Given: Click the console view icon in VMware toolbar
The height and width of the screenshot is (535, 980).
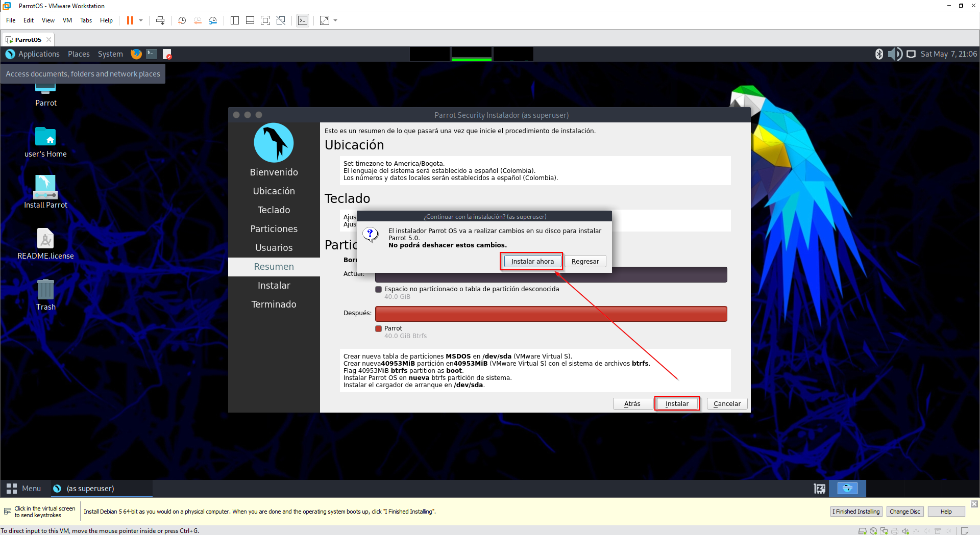Looking at the screenshot, I should [x=303, y=20].
